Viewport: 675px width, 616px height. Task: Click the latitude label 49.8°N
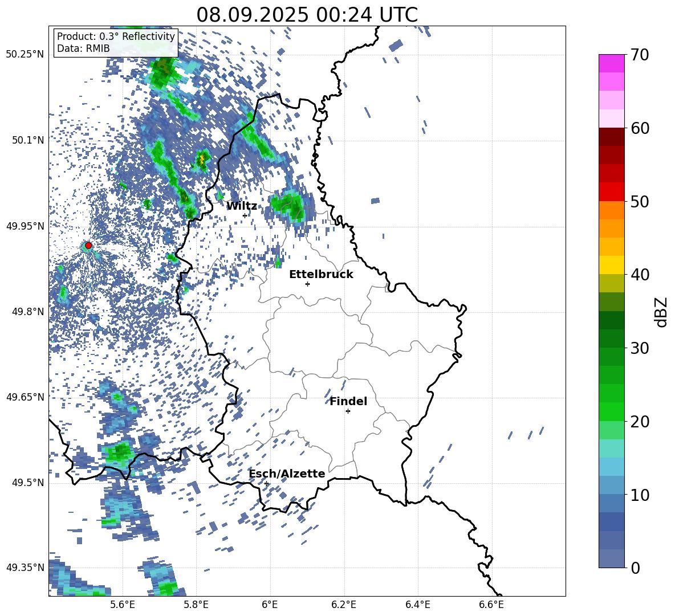click(x=28, y=312)
